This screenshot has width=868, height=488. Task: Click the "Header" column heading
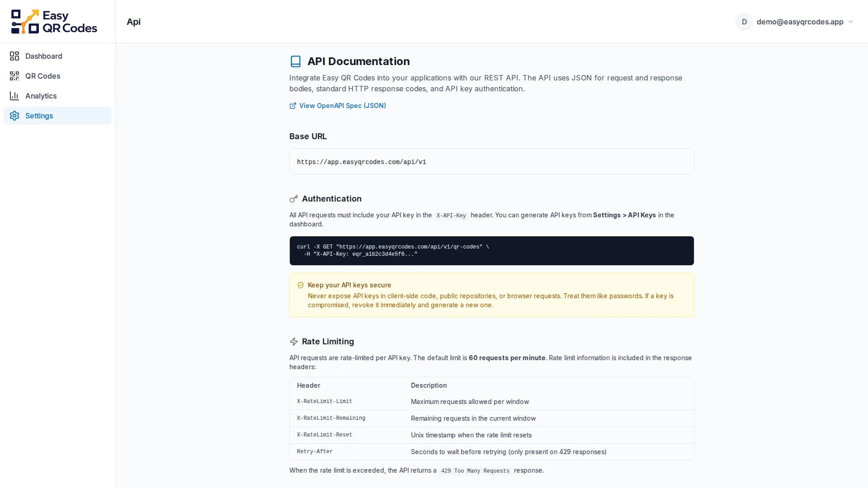pos(308,385)
